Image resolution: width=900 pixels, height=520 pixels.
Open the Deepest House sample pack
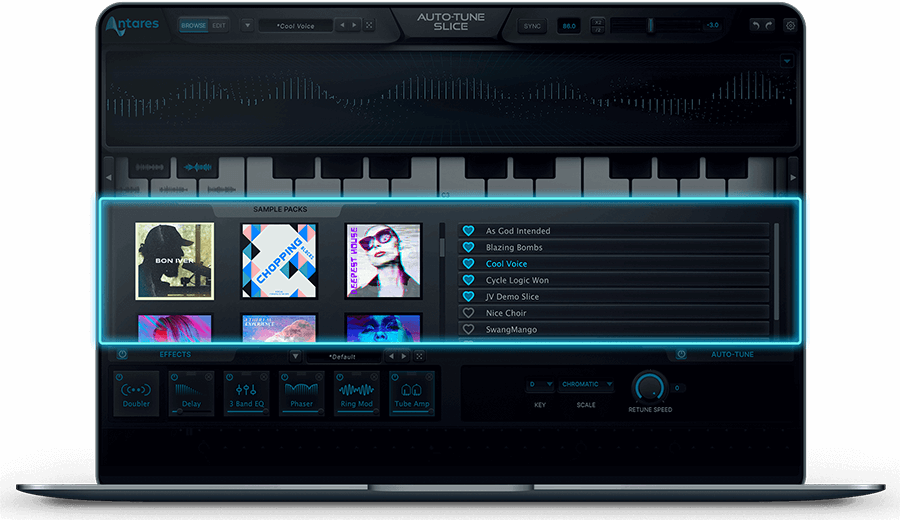click(383, 261)
